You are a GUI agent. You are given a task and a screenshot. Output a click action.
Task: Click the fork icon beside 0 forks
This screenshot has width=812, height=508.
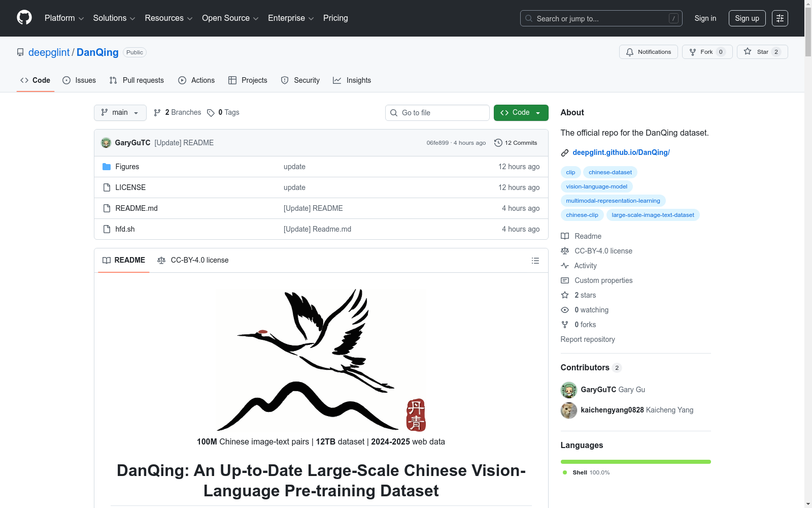click(x=565, y=325)
